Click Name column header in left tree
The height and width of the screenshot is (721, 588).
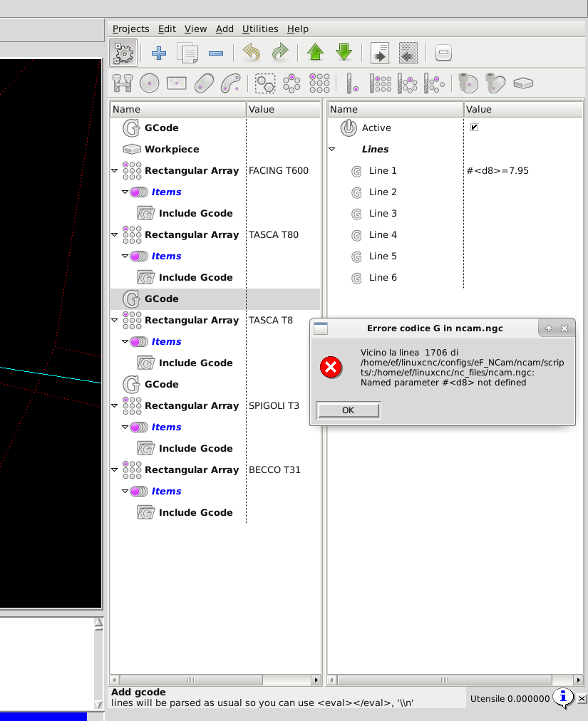(x=178, y=110)
